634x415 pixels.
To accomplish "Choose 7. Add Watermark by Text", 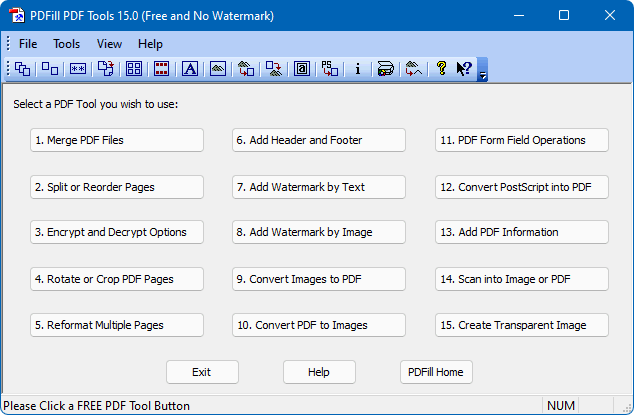I will [319, 187].
